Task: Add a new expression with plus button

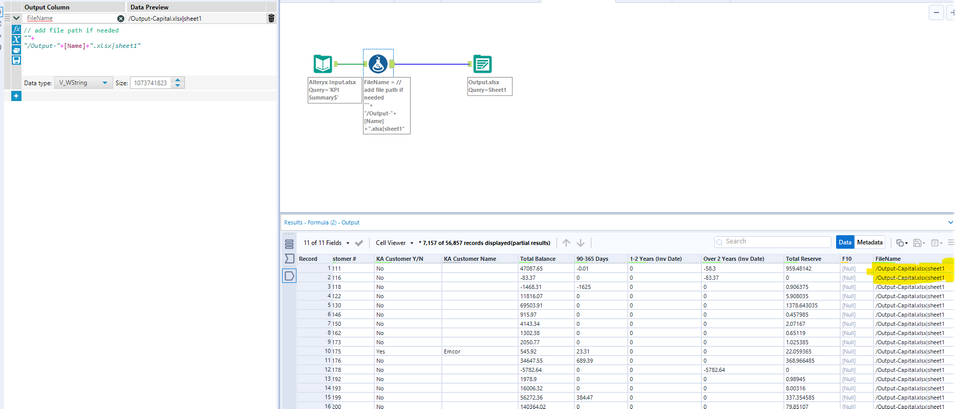Action: [x=16, y=96]
